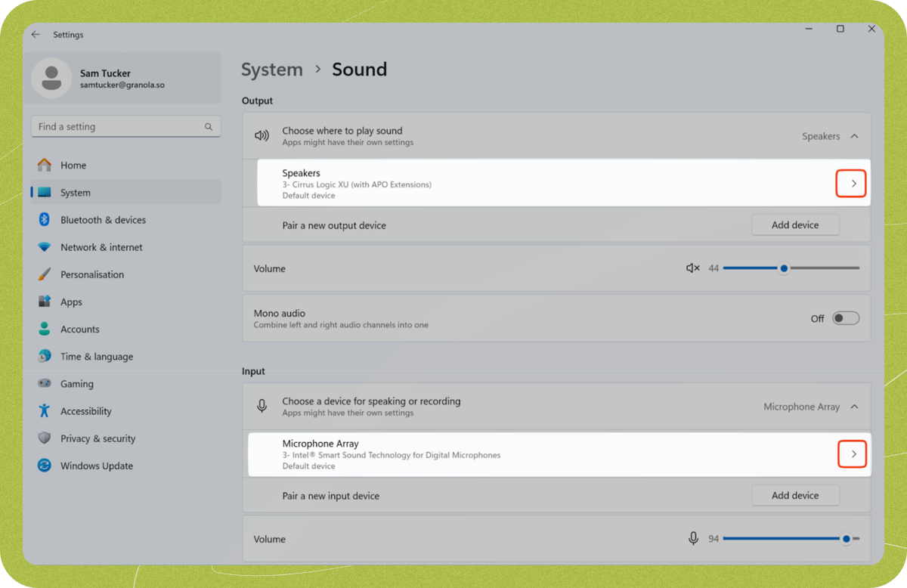Viewport: 907px width, 588px height.
Task: Add device for a new input device
Action: point(795,495)
